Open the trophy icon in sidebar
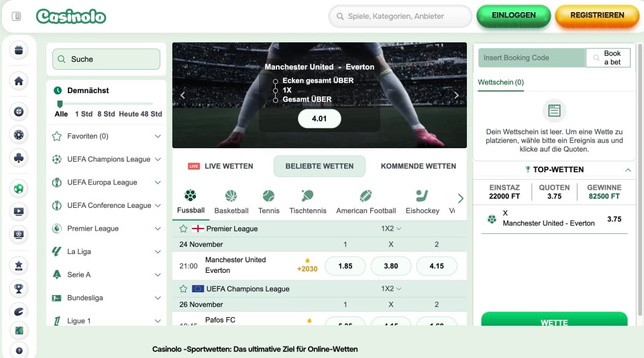Screen dimensions: 644x358 (x=19, y=288)
